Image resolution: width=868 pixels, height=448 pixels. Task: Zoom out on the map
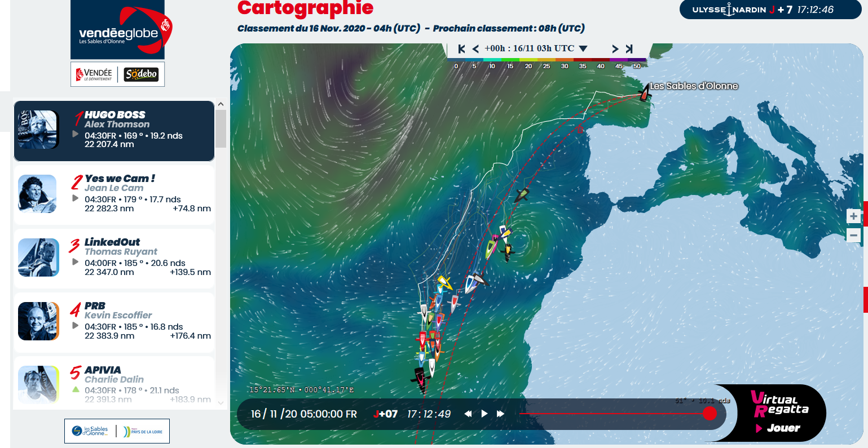(x=854, y=235)
